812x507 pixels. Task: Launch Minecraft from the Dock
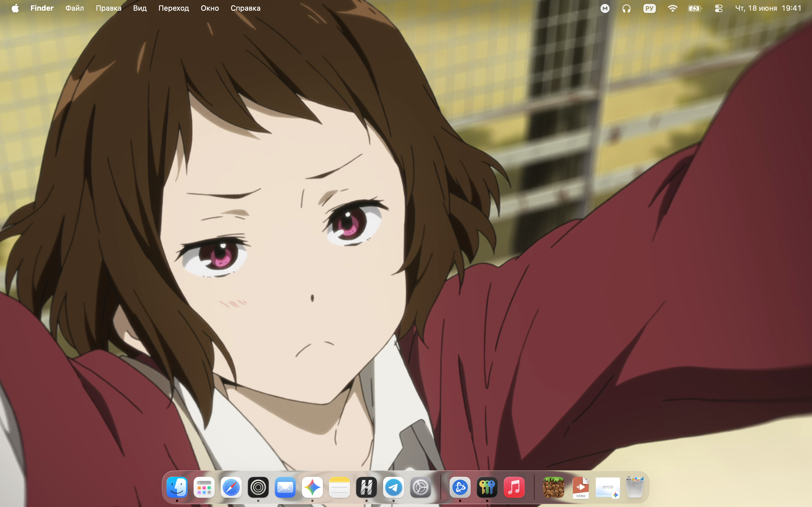pyautogui.click(x=554, y=487)
